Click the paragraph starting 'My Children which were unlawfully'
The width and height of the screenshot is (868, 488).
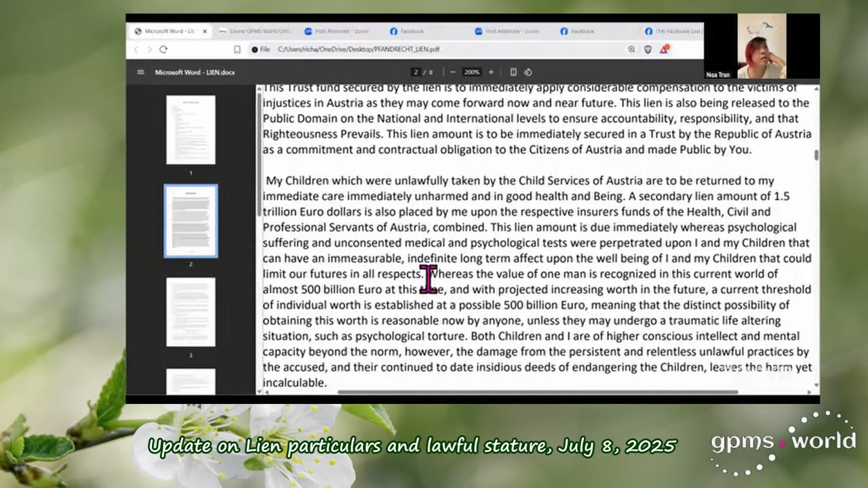pyautogui.click(x=537, y=281)
